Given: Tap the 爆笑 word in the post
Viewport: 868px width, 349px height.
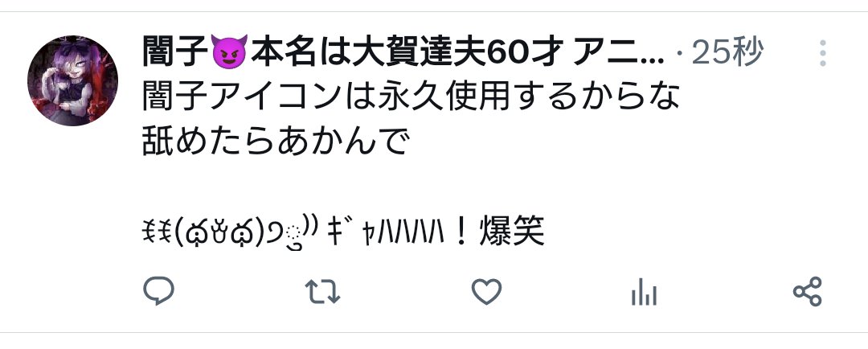Looking at the screenshot, I should coord(513,232).
